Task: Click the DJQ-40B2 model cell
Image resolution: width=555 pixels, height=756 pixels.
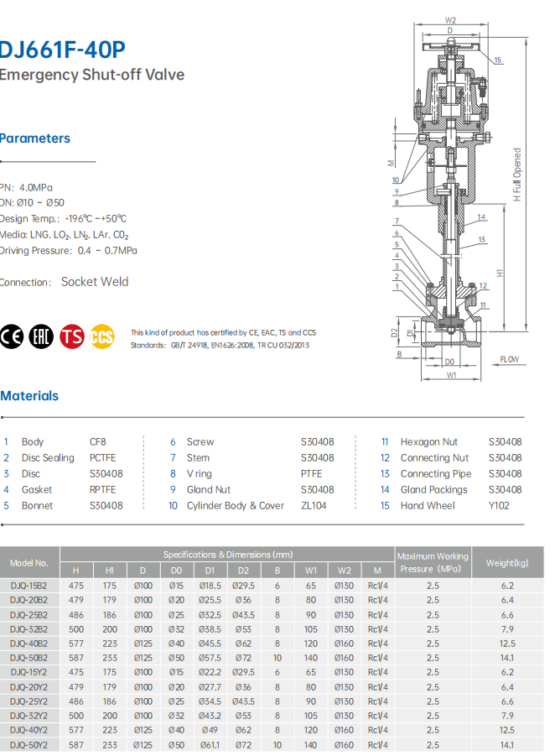Action: point(29,644)
